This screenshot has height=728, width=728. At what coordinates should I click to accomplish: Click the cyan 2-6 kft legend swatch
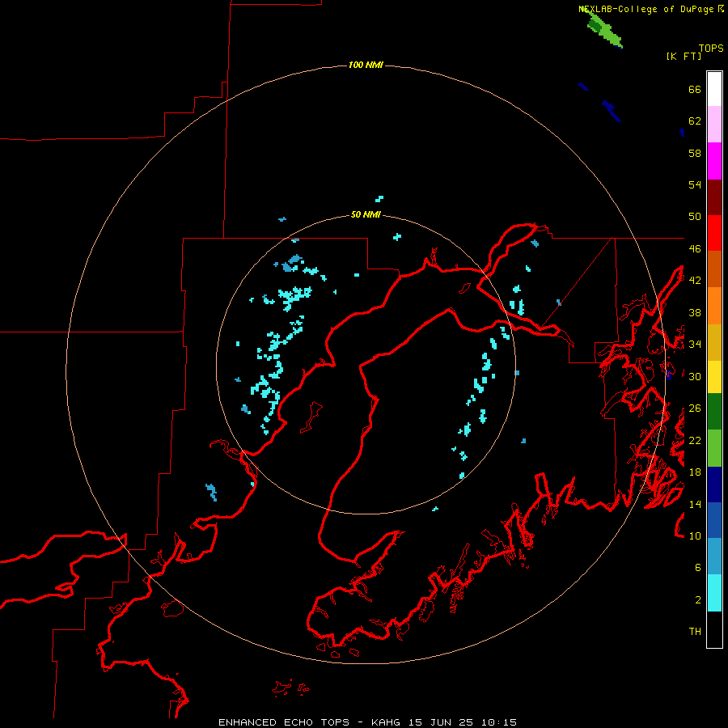pos(714,593)
